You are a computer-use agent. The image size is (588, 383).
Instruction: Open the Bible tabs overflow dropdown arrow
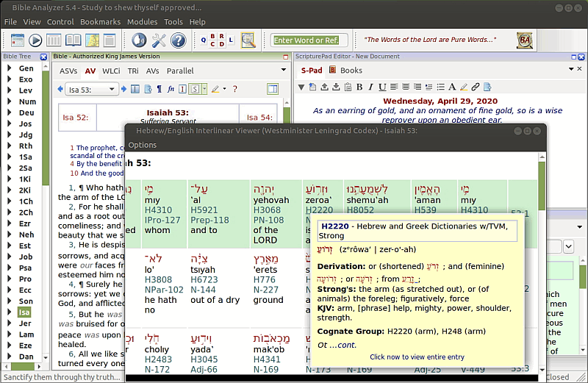pos(284,70)
